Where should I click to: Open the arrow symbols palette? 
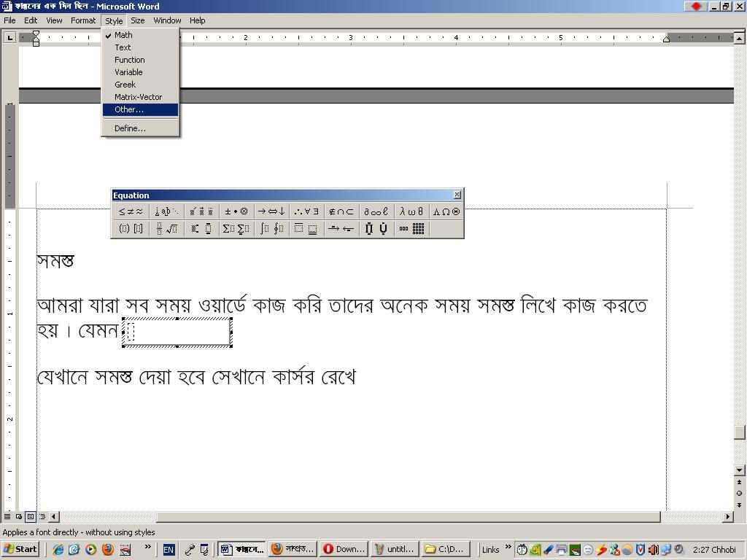point(271,211)
